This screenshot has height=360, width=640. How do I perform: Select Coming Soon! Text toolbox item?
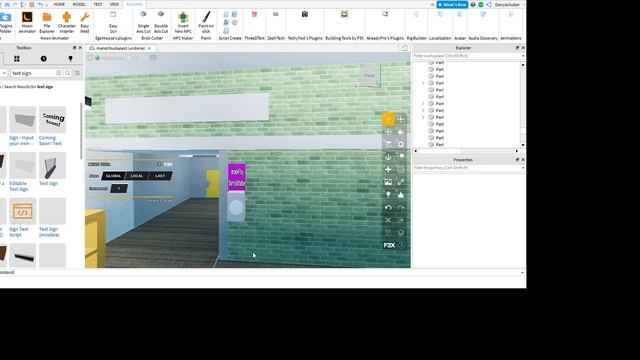(52, 126)
